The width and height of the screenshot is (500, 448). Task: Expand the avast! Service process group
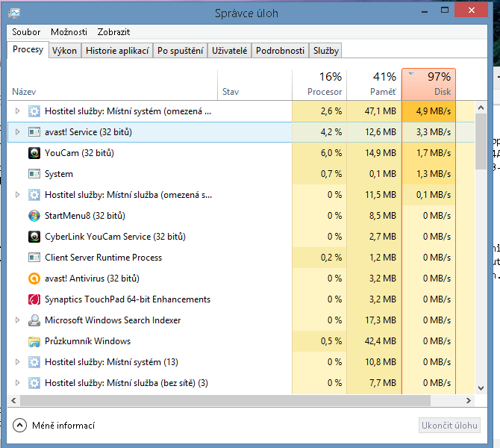coord(18,132)
